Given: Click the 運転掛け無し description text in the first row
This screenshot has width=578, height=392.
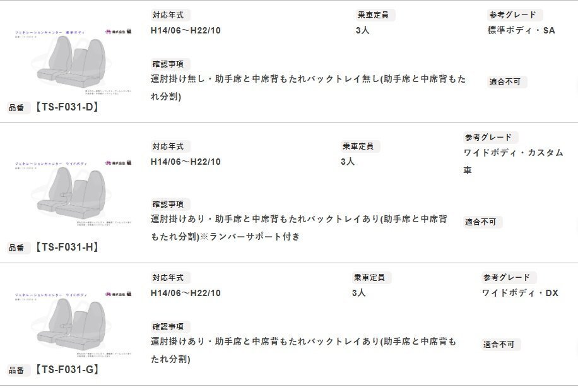Looking at the screenshot, I should pyautogui.click(x=308, y=88).
